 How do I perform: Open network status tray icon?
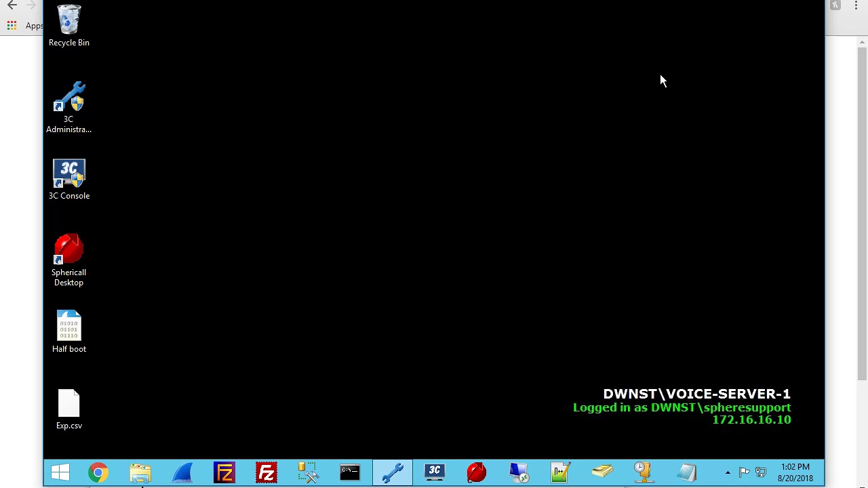point(761,472)
